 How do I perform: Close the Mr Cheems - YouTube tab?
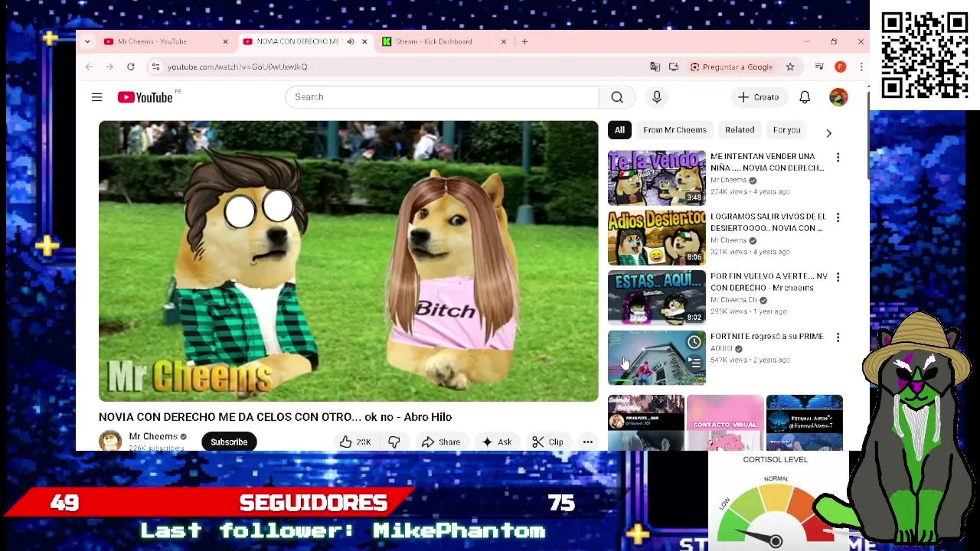point(225,41)
